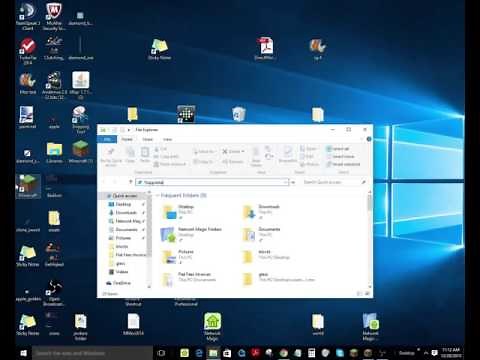Click Paste shortcut in the ribbon
This screenshot has height=360, width=480.
(x=169, y=164)
